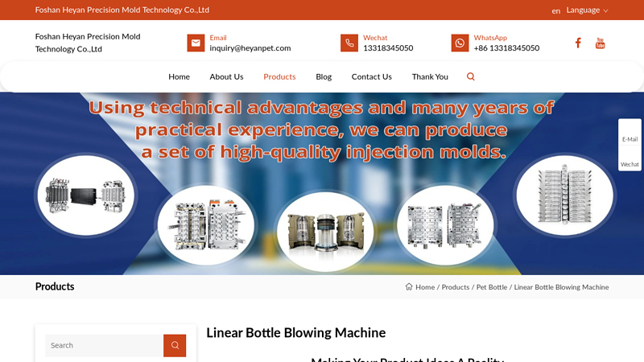Image resolution: width=644 pixels, height=362 pixels.
Task: Click the WhatsApp icon
Action: click(x=460, y=43)
